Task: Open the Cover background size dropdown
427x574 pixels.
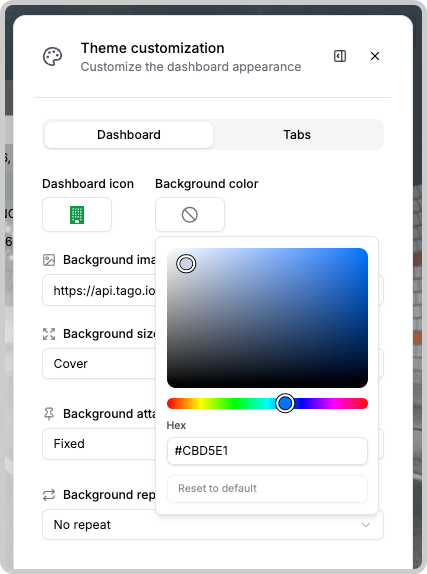Action: pyautogui.click(x=99, y=364)
